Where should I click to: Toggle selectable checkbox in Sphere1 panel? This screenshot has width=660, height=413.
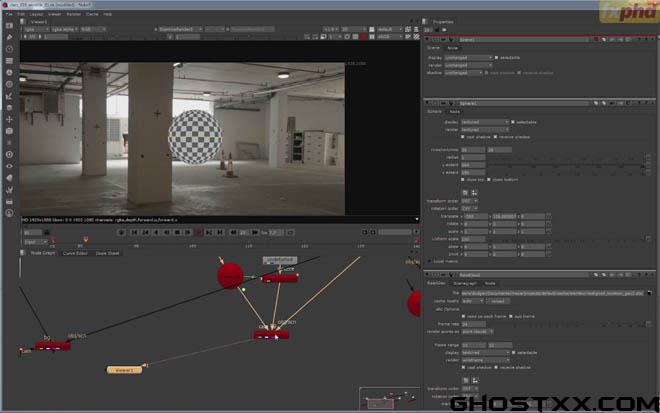[513, 122]
